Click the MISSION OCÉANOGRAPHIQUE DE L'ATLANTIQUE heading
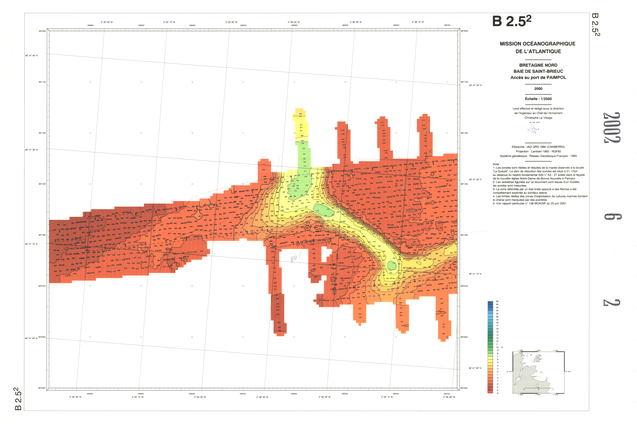This screenshot has height=424, width=637. point(517,49)
